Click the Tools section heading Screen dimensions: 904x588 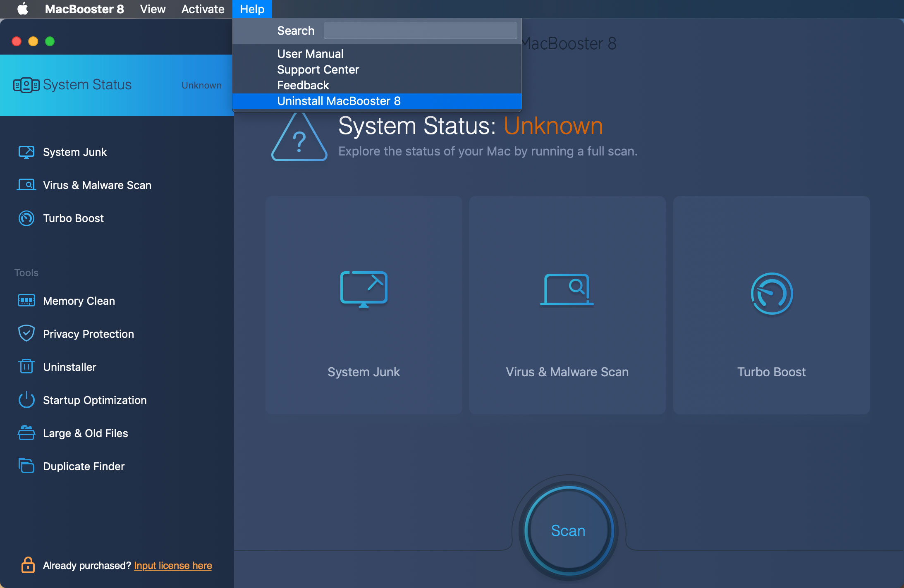(26, 273)
